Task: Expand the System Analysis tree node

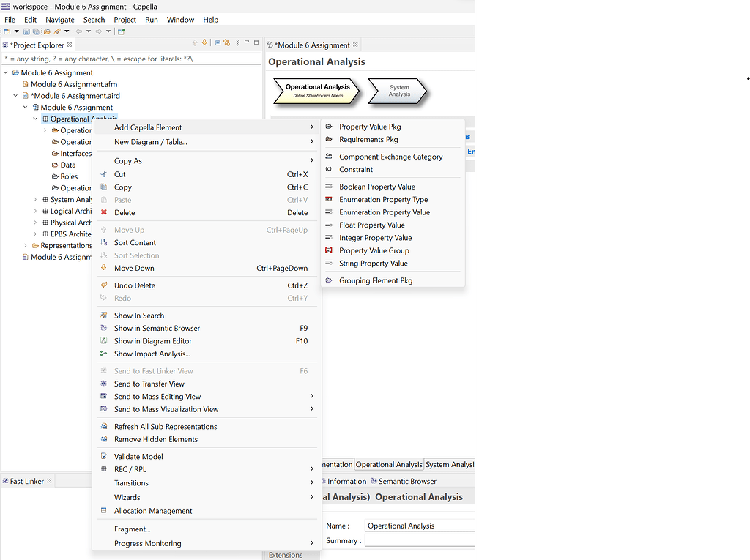Action: click(x=34, y=199)
